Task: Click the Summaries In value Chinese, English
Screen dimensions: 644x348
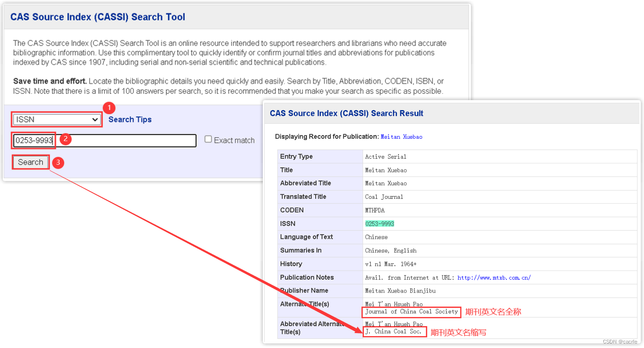Action: tap(391, 251)
